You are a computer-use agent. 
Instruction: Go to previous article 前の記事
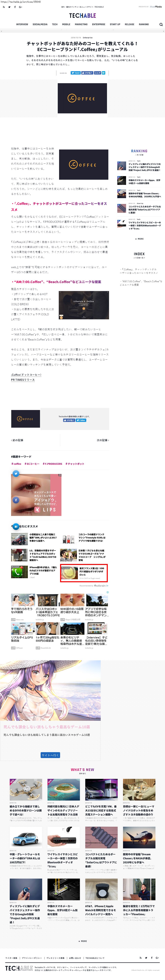(17, 440)
